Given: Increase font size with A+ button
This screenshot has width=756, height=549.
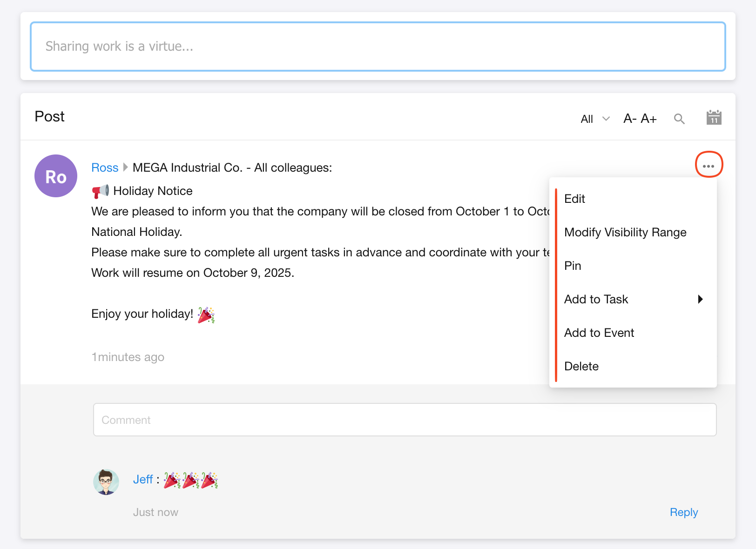Looking at the screenshot, I should (x=648, y=119).
